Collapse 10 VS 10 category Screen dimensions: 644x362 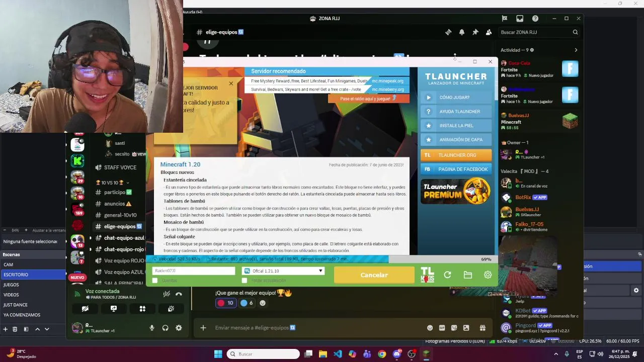(113, 183)
